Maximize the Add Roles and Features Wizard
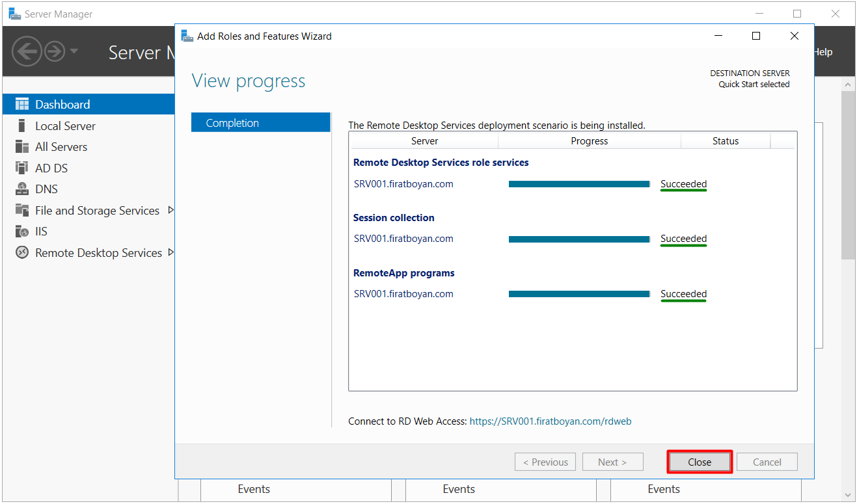The width and height of the screenshot is (857, 504). click(x=755, y=36)
